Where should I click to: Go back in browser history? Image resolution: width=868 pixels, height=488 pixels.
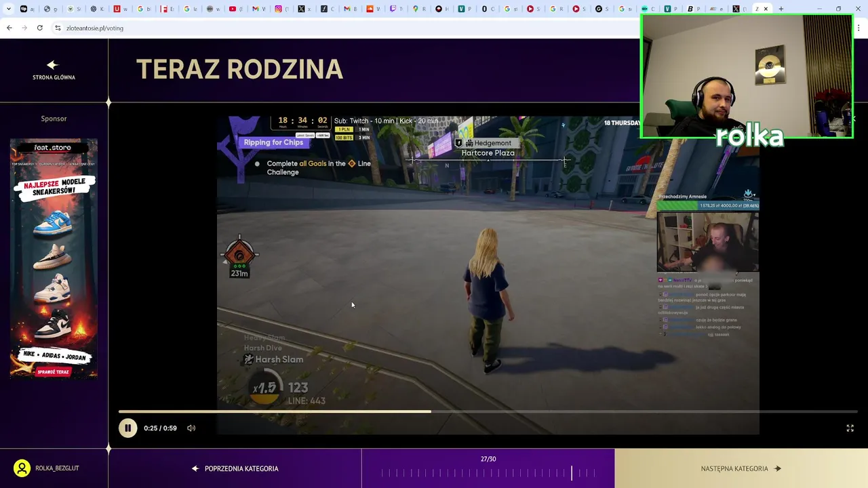pyautogui.click(x=9, y=28)
